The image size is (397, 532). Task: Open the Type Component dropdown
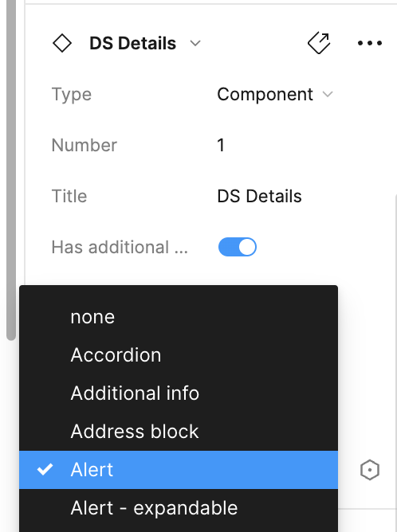point(275,94)
